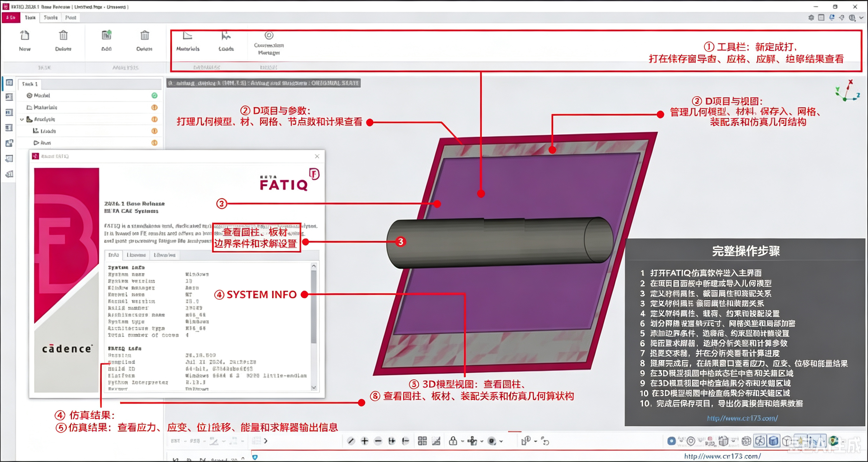This screenshot has height=462, width=868.
Task: Click the FATIQ app logo in title bar
Action: pyautogui.click(x=6, y=6)
